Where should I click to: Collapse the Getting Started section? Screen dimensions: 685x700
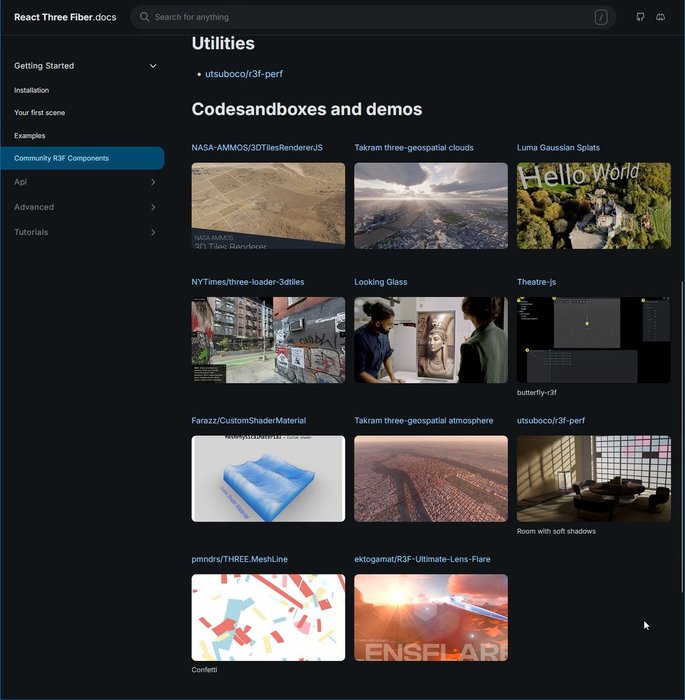153,66
